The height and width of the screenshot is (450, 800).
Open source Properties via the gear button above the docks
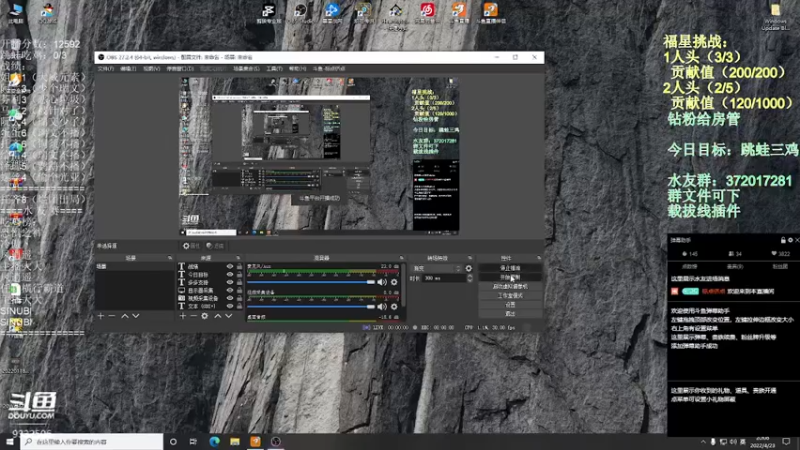191,246
